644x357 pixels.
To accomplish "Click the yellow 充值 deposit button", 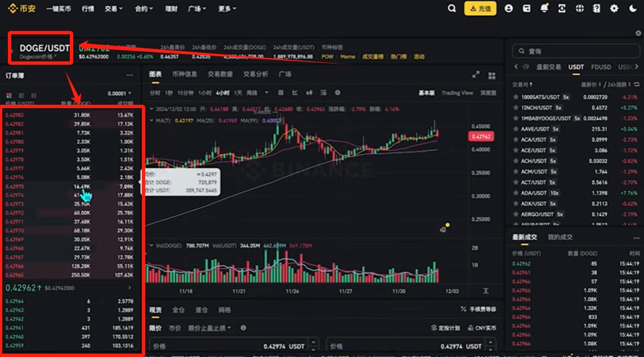I will [480, 8].
